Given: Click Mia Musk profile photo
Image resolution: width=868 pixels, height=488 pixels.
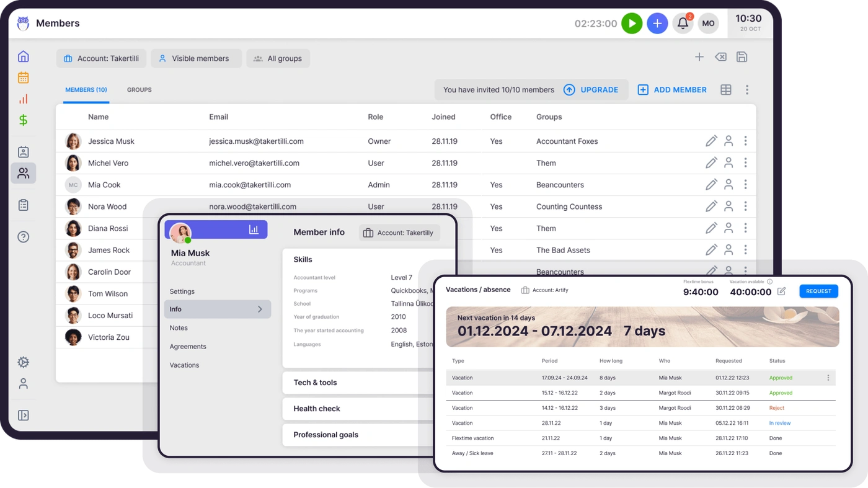Looking at the screenshot, I should coord(180,233).
